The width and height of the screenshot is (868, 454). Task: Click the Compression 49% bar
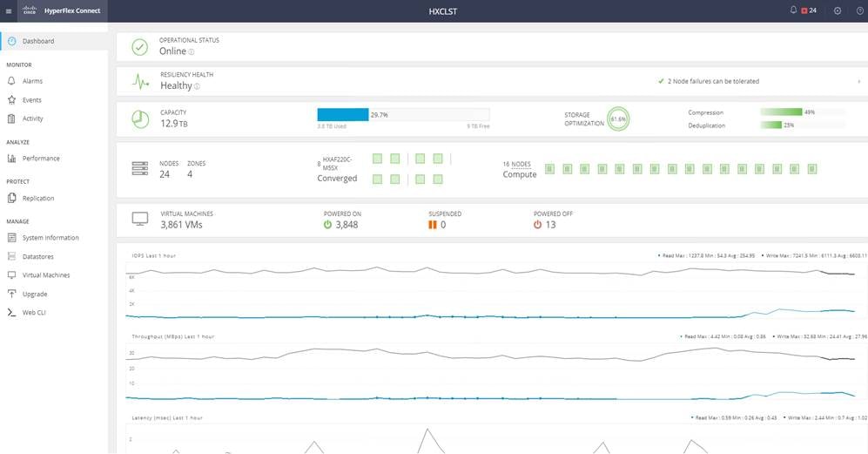click(803, 112)
